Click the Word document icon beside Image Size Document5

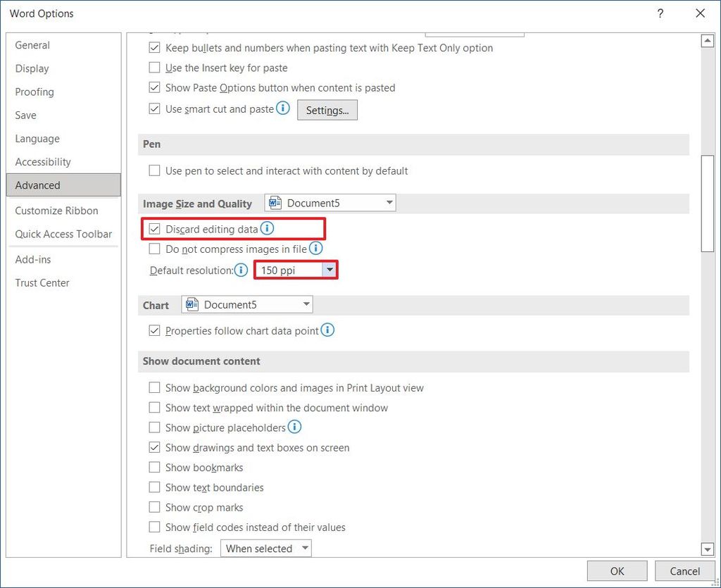tap(273, 203)
